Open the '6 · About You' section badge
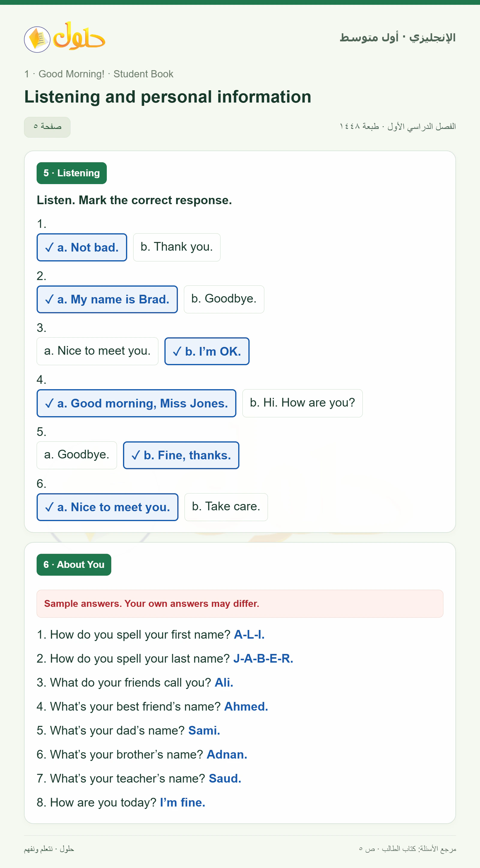The width and height of the screenshot is (480, 868). (x=74, y=565)
